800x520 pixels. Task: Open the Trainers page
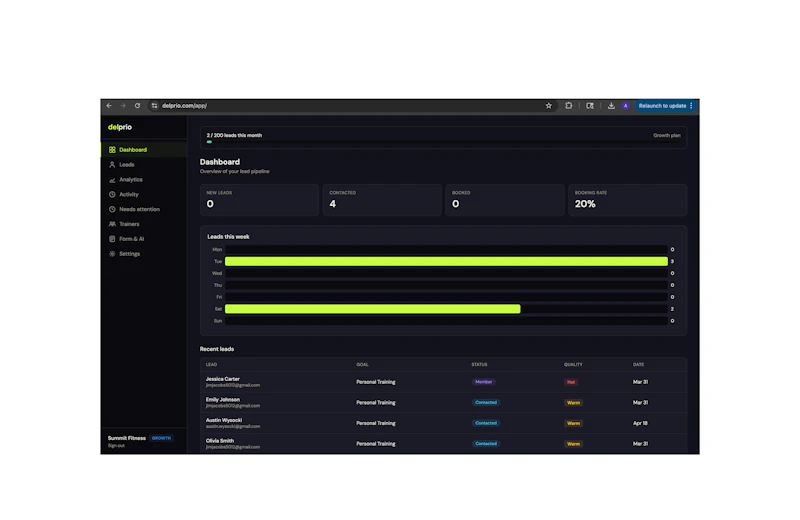click(x=144, y=224)
